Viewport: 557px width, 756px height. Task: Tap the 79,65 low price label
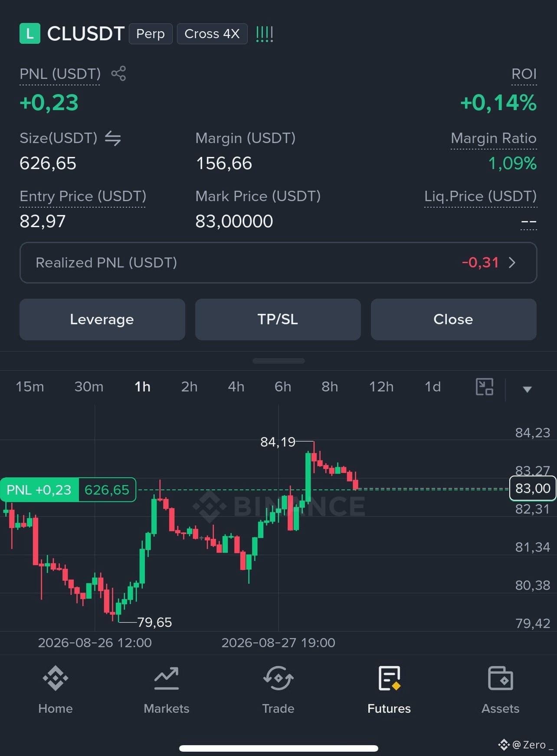pos(154,622)
